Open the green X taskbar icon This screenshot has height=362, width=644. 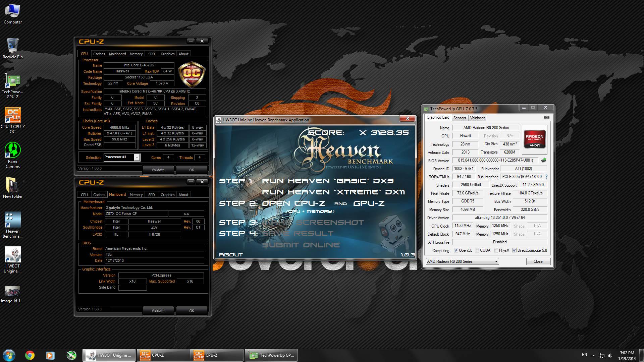tap(71, 355)
